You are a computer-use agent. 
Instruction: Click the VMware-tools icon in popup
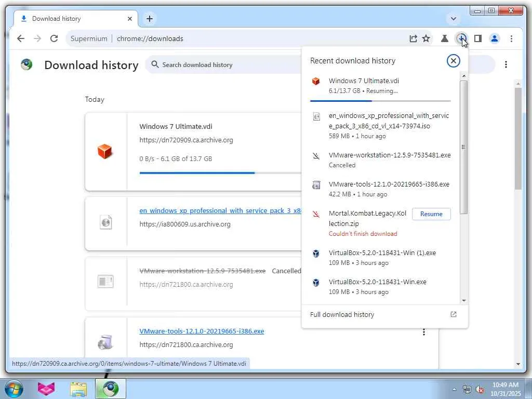point(316,185)
